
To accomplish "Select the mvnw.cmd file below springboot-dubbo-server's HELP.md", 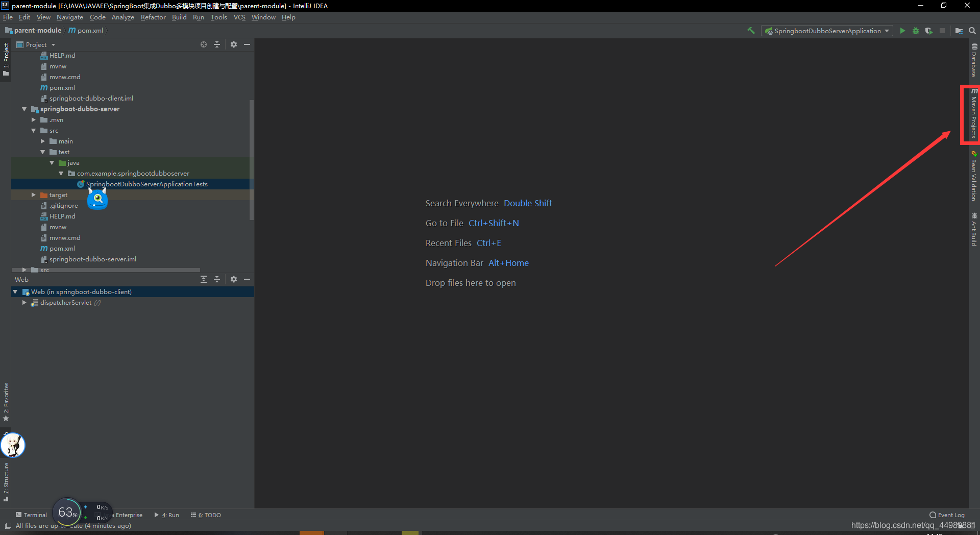I will pyautogui.click(x=65, y=237).
